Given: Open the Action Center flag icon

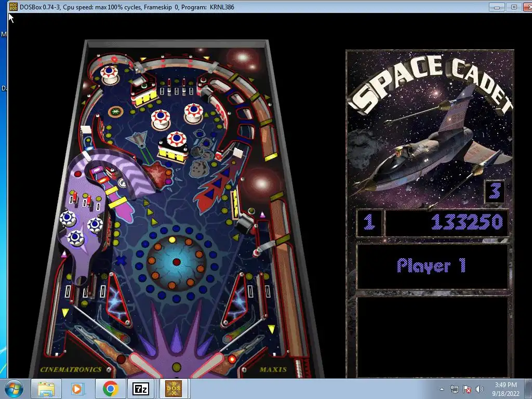Looking at the screenshot, I should click(467, 390).
